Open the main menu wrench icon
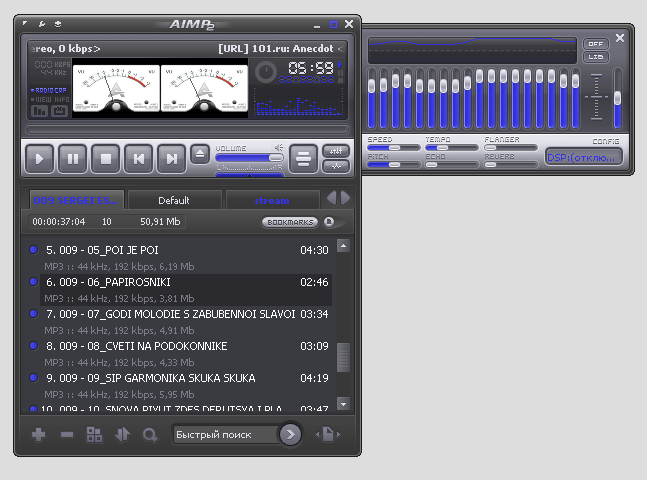Viewport: 647px width, 480px height. (41, 23)
